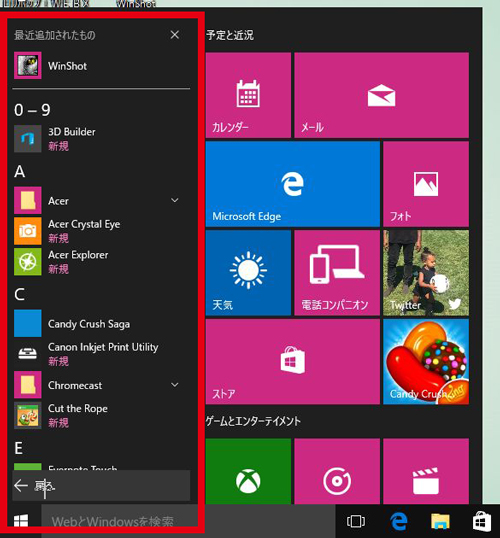Launch Acer Crystal Eye camera icon
Image resolution: width=500 pixels, height=538 pixels.
[28, 231]
